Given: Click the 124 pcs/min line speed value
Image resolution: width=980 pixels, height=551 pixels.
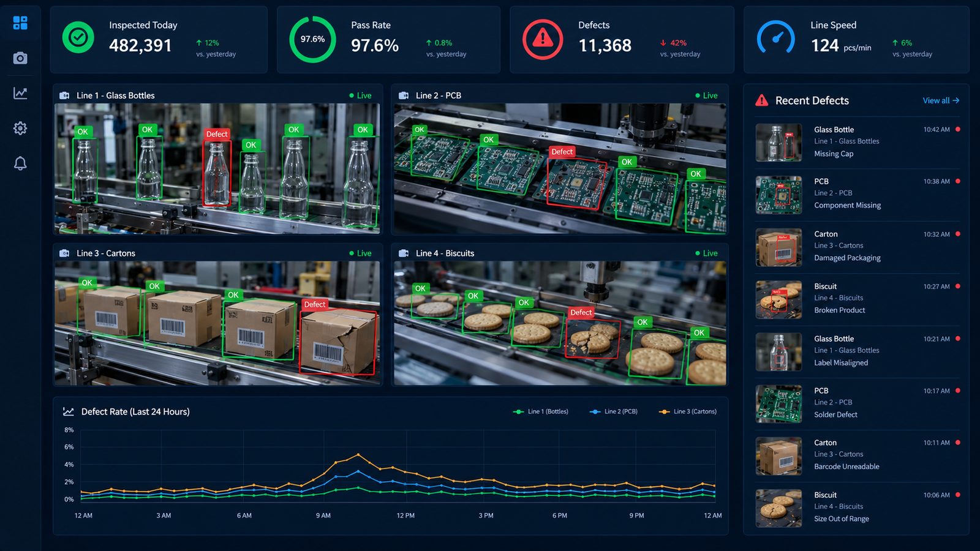Looking at the screenshot, I should pos(841,46).
